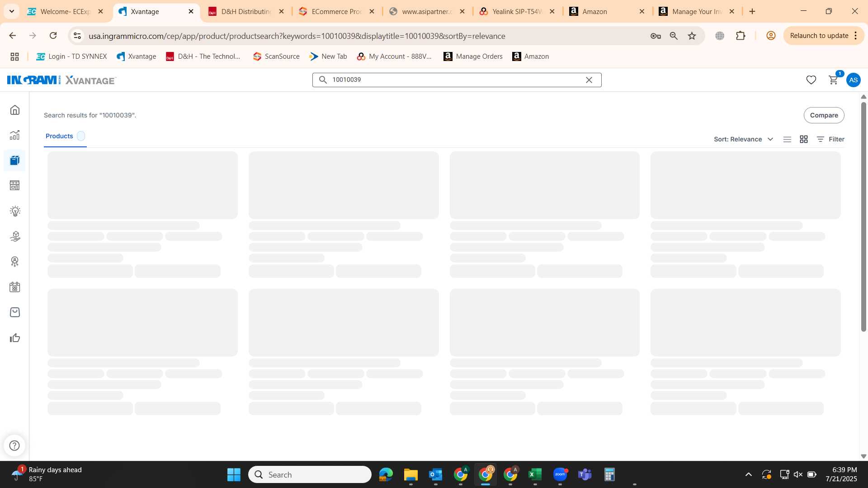Viewport: 868px width, 488px height.
Task: Clear the search field with the X
Action: tap(589, 80)
